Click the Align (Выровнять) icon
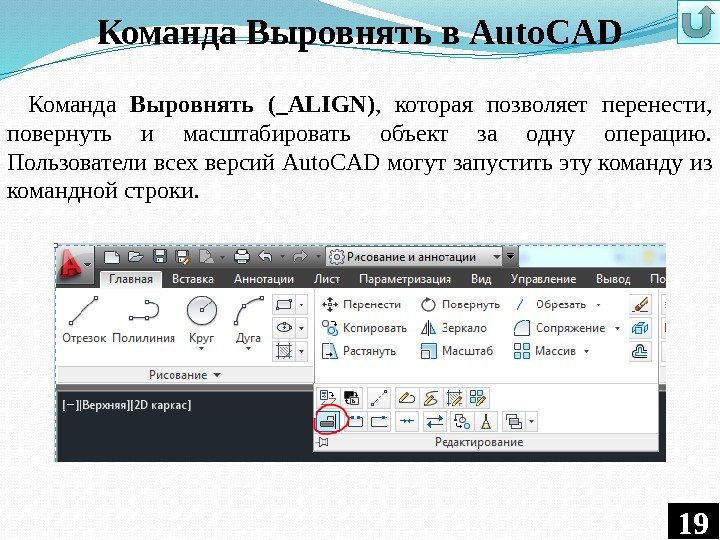The height and width of the screenshot is (540, 720). coord(328,421)
